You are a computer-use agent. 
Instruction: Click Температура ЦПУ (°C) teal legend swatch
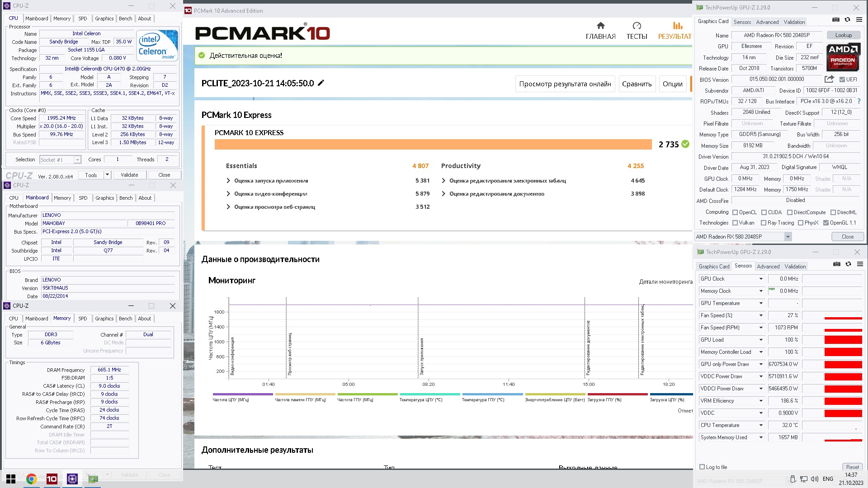point(429,394)
